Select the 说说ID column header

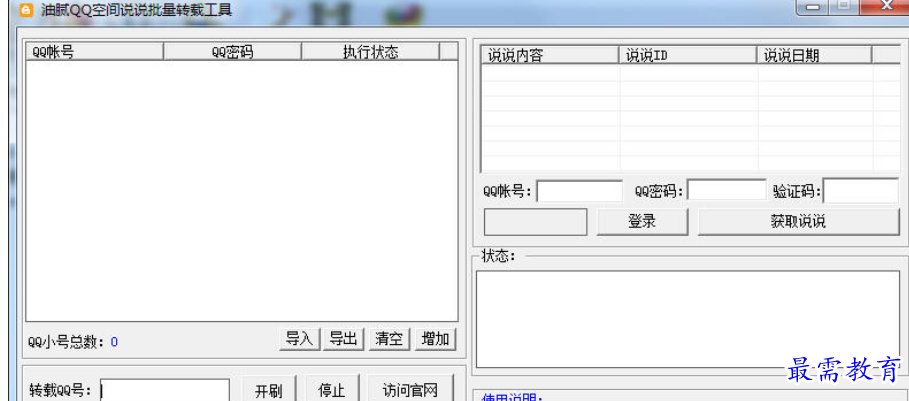tap(688, 55)
